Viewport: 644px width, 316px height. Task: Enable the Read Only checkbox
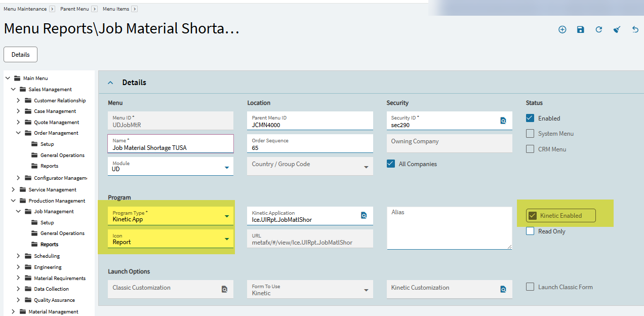coord(530,231)
